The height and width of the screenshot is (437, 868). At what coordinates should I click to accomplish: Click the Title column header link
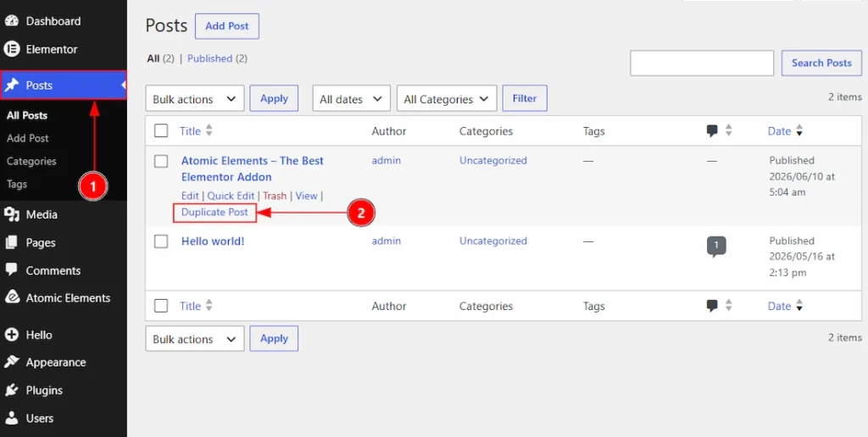(191, 131)
